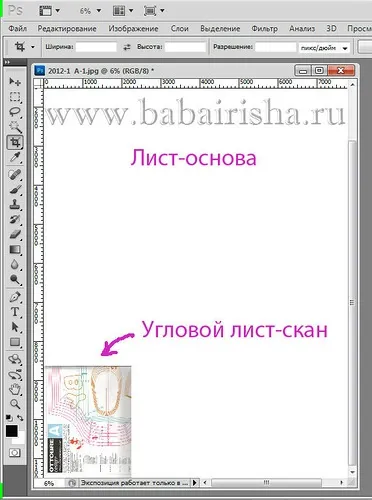
Task: Swap foreground and background colors
Action: click(20, 417)
